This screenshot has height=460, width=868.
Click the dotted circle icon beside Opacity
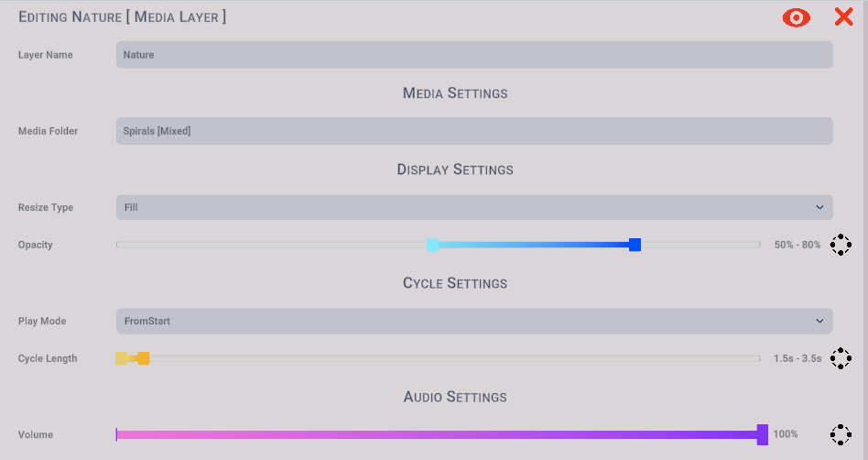(x=841, y=245)
